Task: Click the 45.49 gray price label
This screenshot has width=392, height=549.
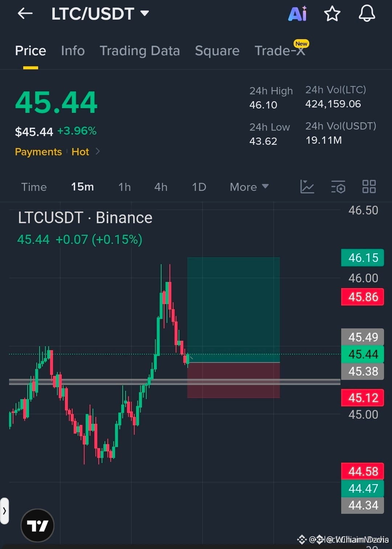Action: pos(363,337)
